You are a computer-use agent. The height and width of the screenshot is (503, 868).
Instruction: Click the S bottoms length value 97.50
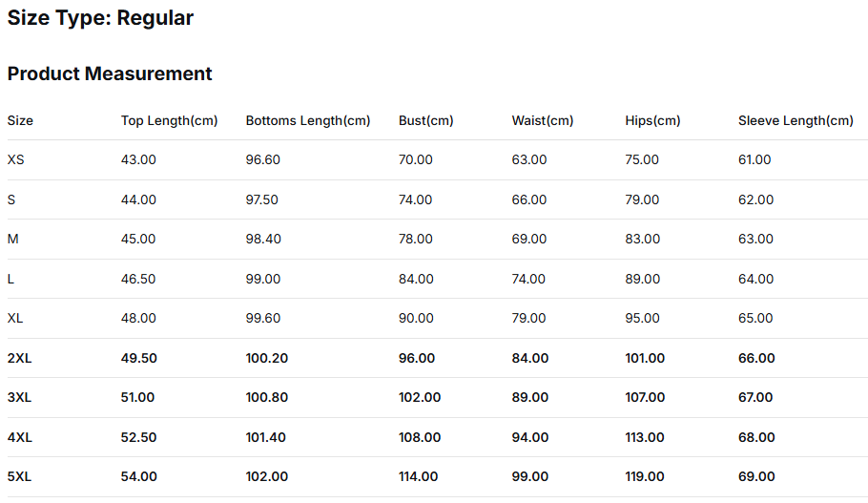coord(263,200)
